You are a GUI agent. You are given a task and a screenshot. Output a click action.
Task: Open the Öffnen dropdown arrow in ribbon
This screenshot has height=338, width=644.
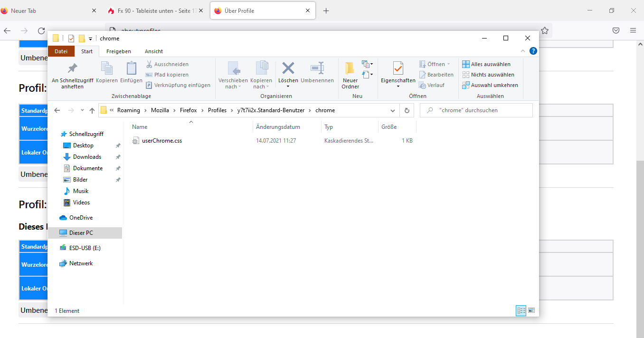pyautogui.click(x=448, y=64)
